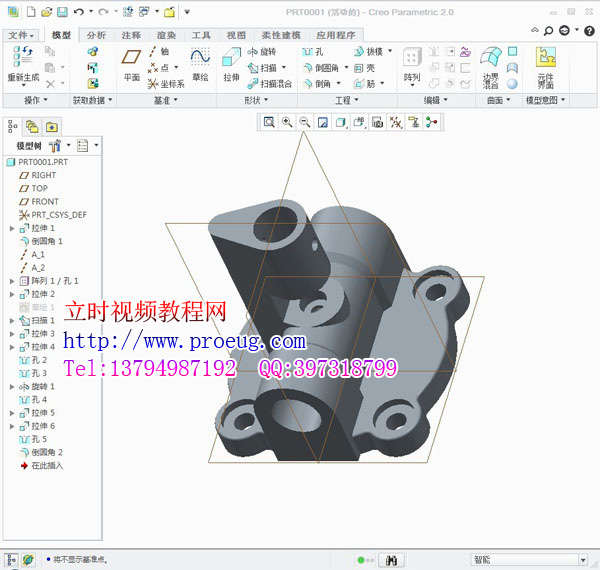This screenshot has width=600, height=570.
Task: Open model tree settings hammer icon
Action: [55, 146]
